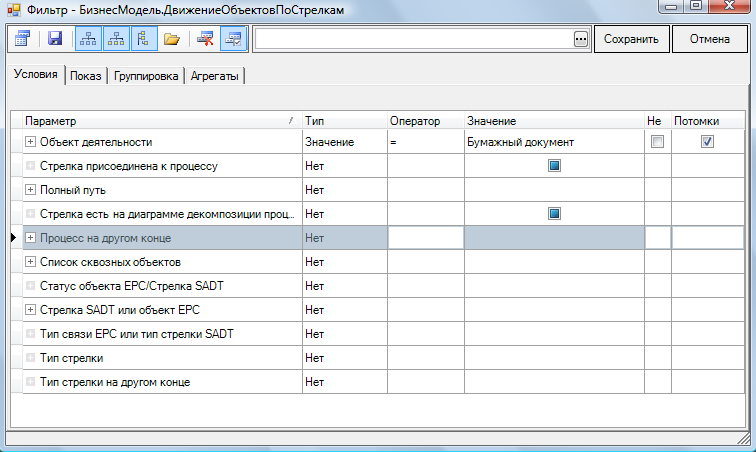Switch to the 'Показ' tab
756x452 pixels.
(x=87, y=76)
